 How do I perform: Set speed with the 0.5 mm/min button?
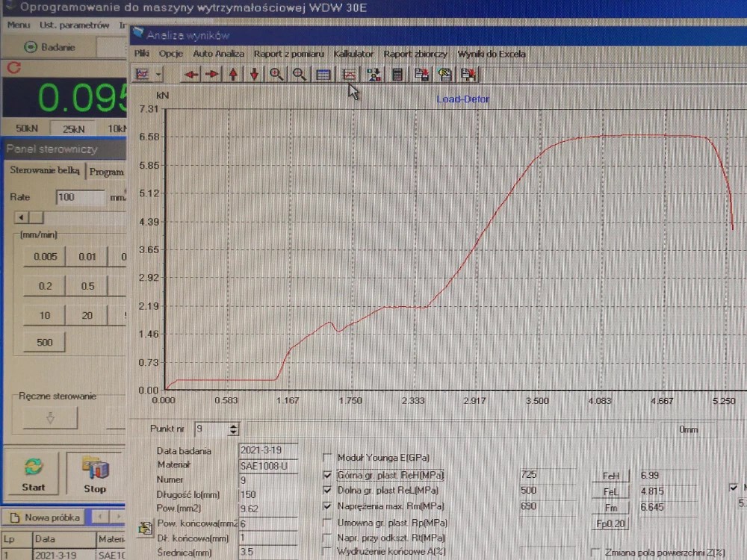(x=87, y=286)
